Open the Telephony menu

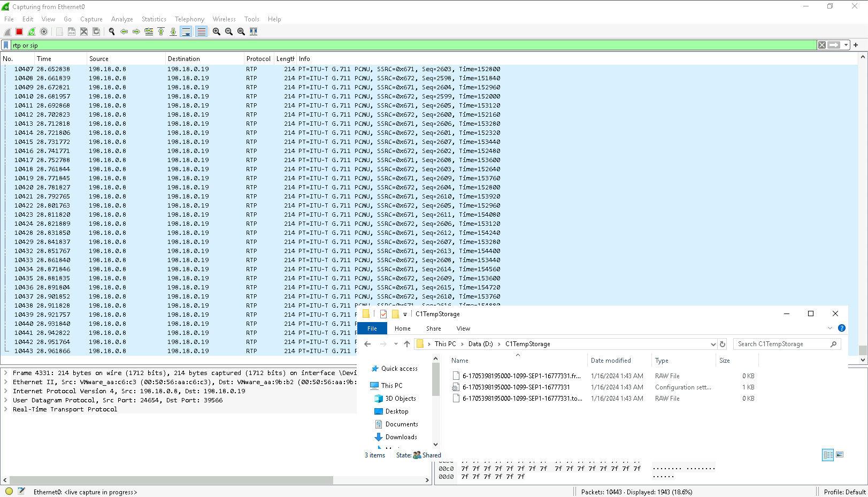coord(189,19)
